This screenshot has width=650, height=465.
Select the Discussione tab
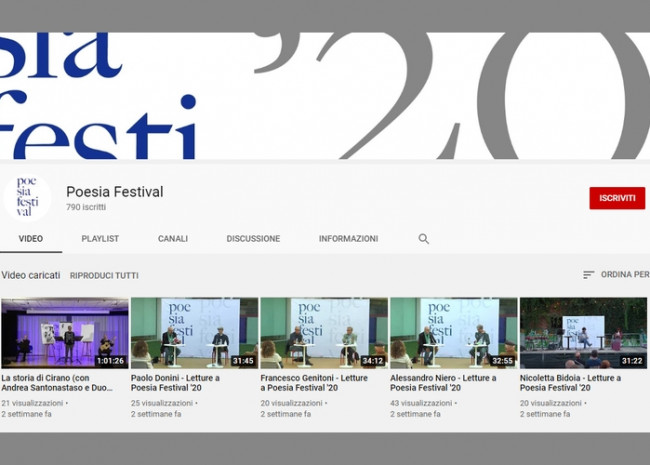[x=253, y=239]
